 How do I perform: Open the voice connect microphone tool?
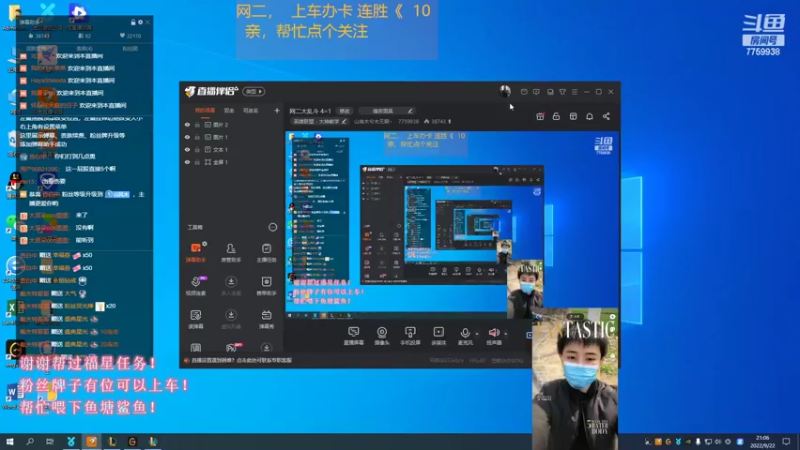[196, 286]
